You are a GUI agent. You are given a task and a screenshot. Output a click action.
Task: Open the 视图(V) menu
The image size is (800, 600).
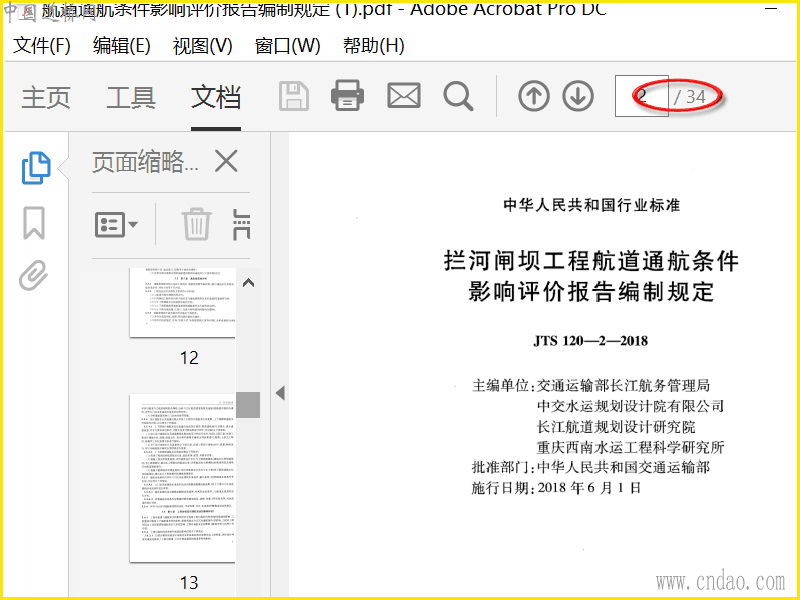pyautogui.click(x=203, y=46)
